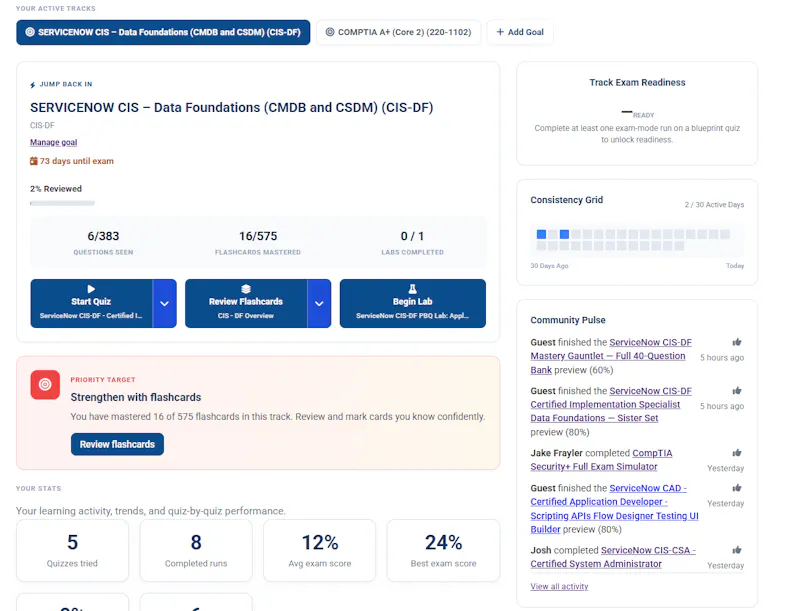Image resolution: width=800 pixels, height=611 pixels.
Task: Open the Manage goal link
Action: coord(54,142)
